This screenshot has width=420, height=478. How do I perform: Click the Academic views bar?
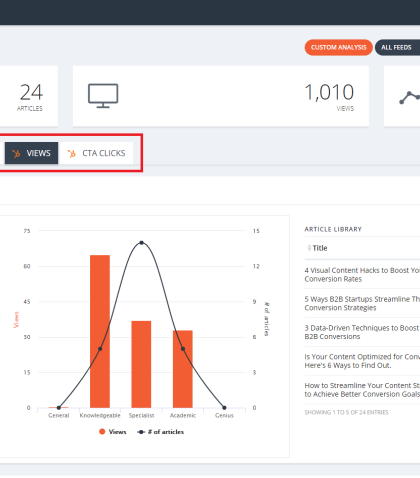183,369
